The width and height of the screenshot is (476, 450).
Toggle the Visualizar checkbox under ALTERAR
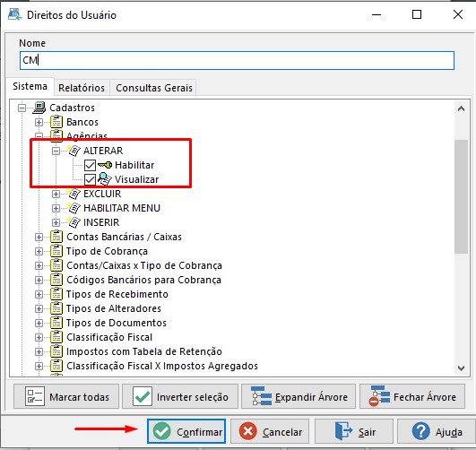[x=90, y=179]
